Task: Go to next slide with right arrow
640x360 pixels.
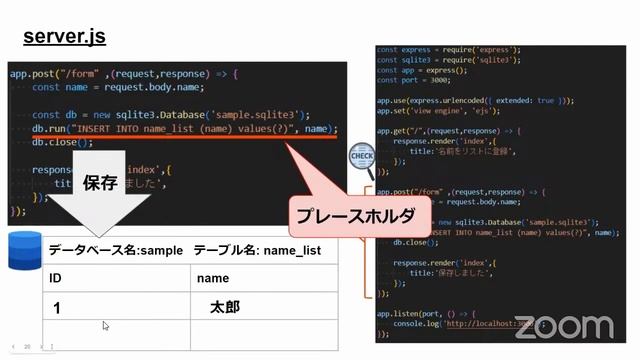Action: [42, 347]
